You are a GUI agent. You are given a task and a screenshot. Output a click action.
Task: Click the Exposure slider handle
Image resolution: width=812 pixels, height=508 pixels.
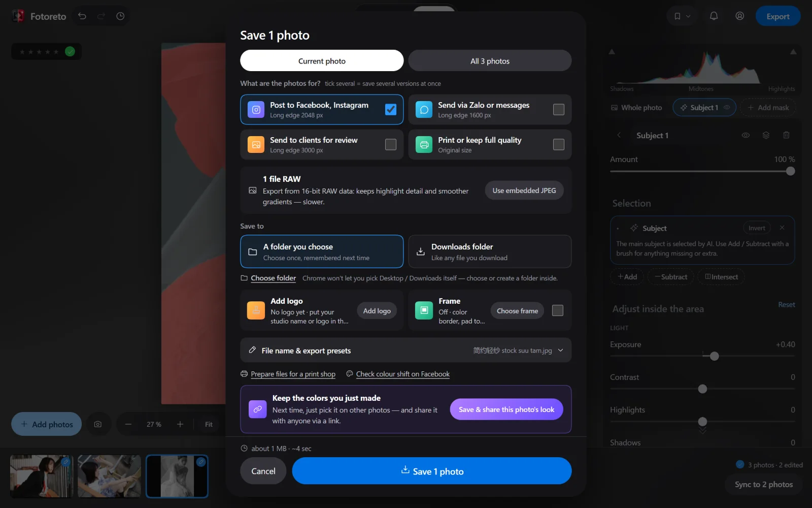[x=715, y=356]
